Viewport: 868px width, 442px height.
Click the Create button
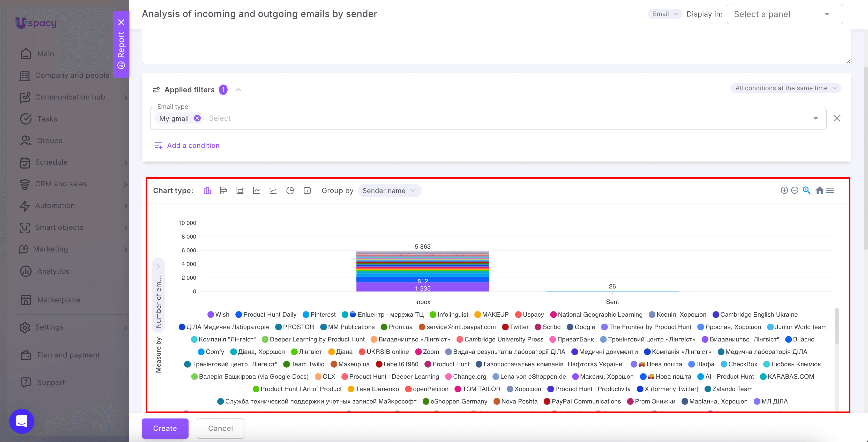(165, 428)
